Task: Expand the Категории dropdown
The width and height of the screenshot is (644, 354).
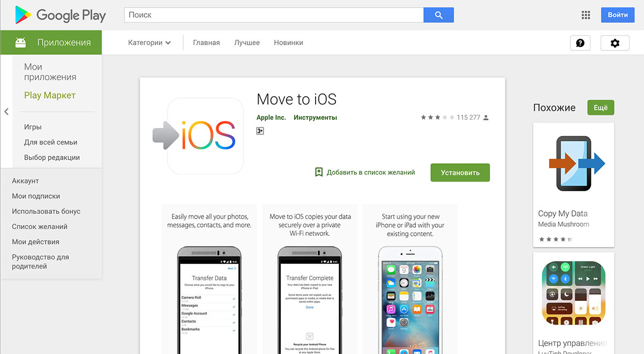Action: click(149, 42)
